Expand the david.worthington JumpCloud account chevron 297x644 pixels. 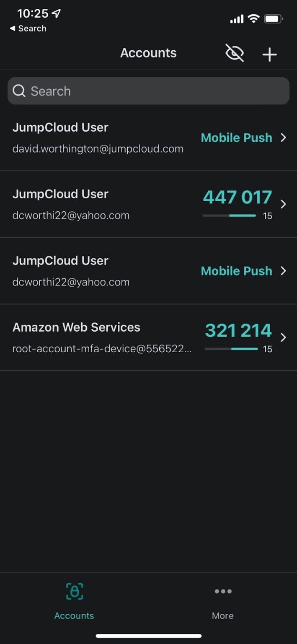pyautogui.click(x=283, y=138)
